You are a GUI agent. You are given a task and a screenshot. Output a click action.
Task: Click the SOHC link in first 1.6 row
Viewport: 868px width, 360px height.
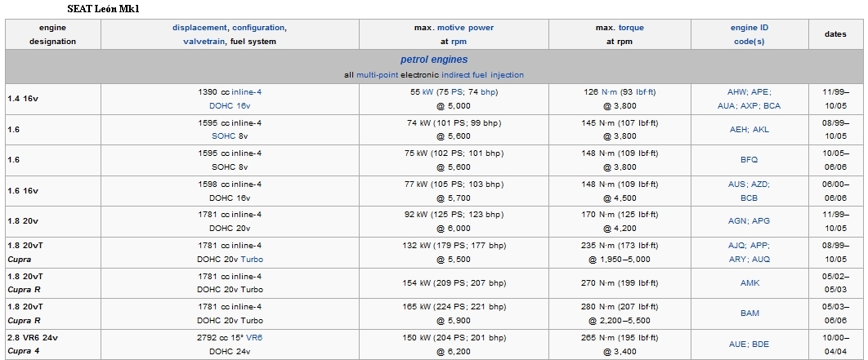coord(224,136)
